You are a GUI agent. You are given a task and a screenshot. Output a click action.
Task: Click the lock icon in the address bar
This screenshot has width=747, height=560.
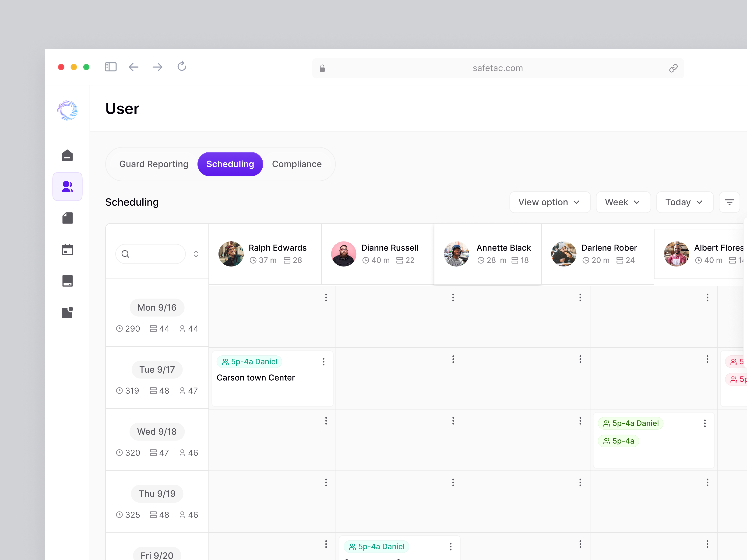tap(322, 68)
